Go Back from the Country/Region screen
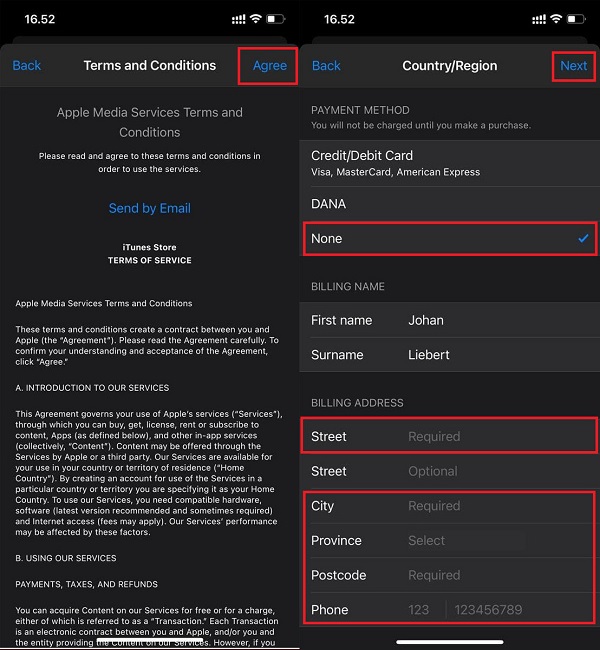 click(327, 65)
